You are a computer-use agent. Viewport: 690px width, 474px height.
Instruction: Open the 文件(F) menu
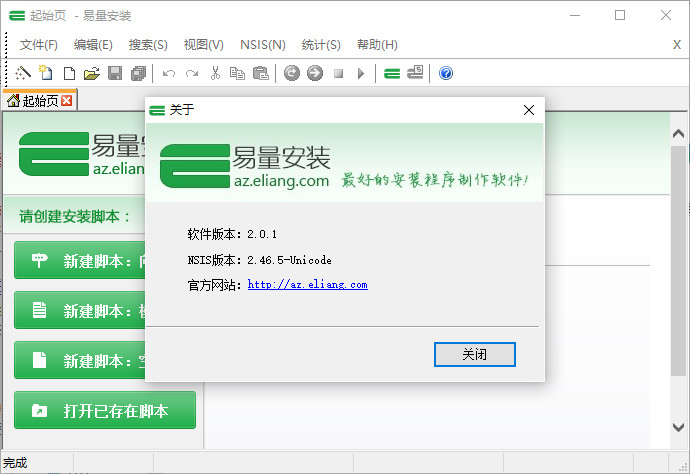point(39,45)
